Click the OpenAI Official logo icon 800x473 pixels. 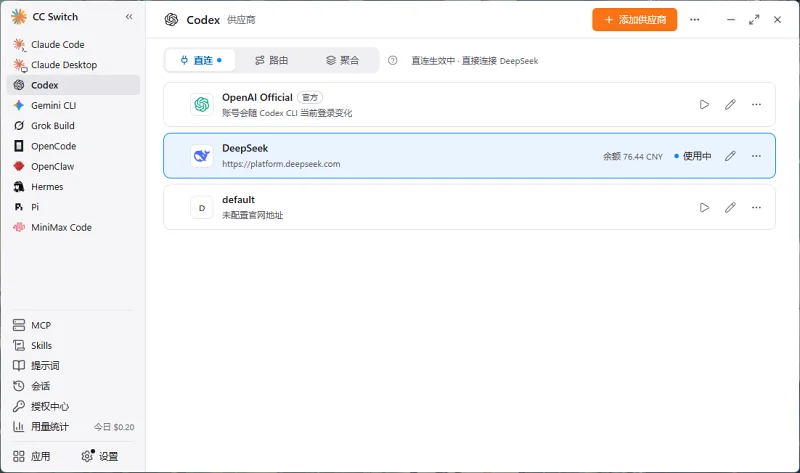click(x=202, y=105)
